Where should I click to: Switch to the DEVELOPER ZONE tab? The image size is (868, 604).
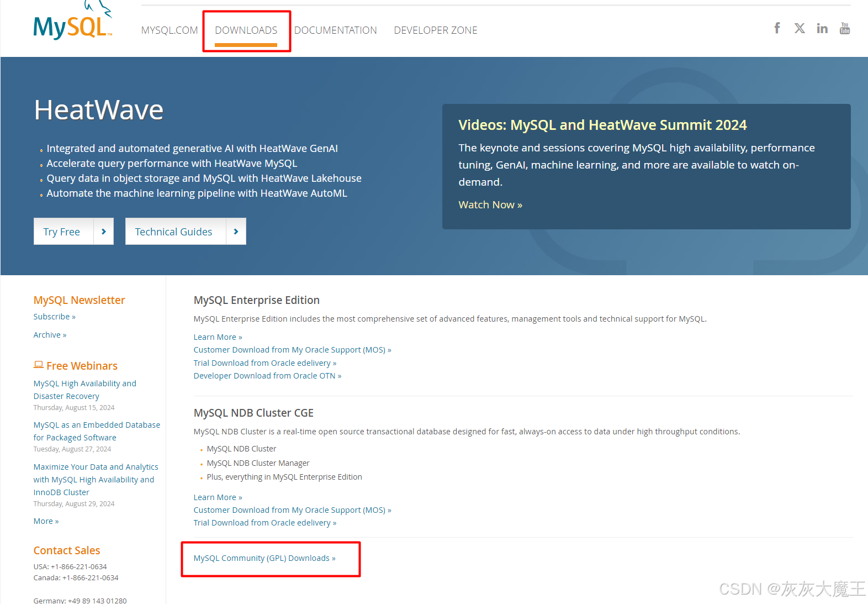[436, 30]
